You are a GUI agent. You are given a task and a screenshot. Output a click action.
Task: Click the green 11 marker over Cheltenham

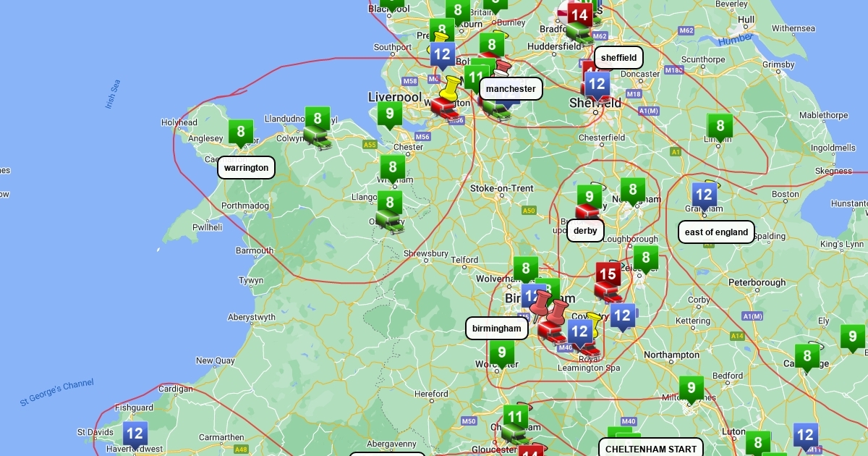[514, 417]
